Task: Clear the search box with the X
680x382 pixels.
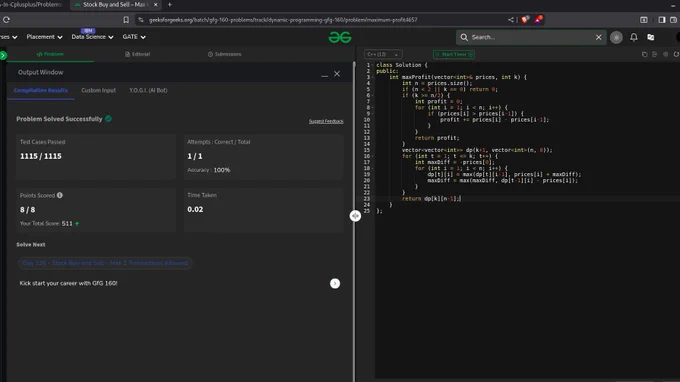Action: point(598,37)
